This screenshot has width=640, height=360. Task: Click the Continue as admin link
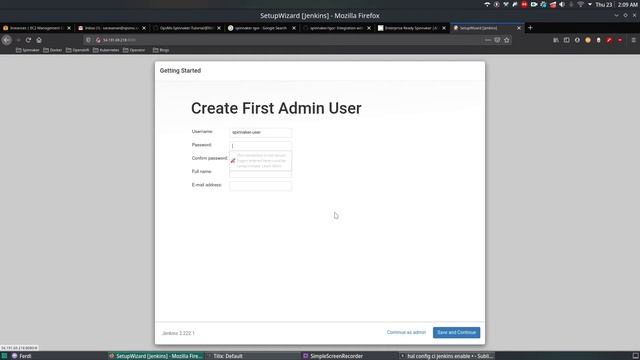tap(406, 332)
